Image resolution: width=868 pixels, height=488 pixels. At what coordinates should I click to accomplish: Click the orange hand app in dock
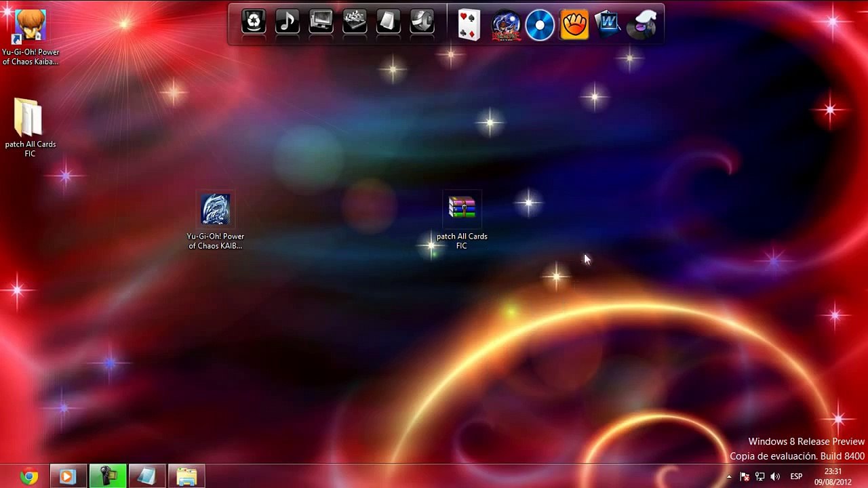pyautogui.click(x=574, y=25)
